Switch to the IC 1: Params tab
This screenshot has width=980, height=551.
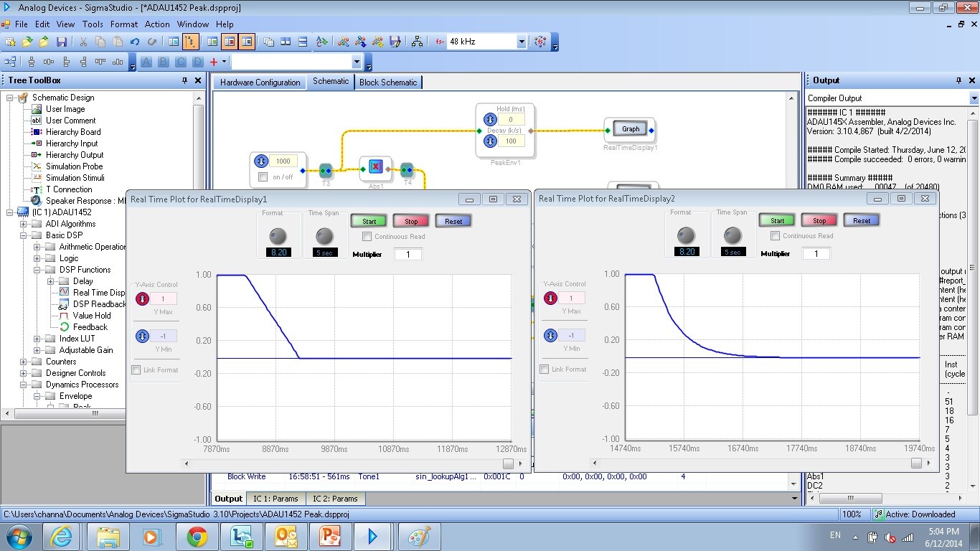click(x=275, y=499)
